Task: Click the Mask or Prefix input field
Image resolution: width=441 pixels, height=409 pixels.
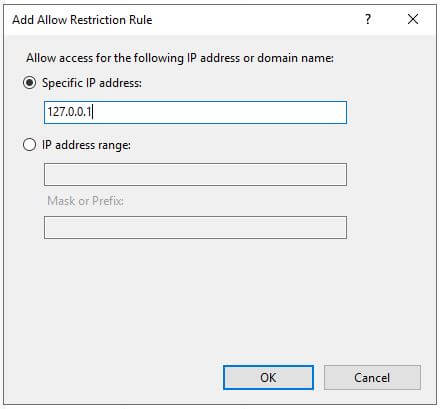Action: (x=195, y=227)
